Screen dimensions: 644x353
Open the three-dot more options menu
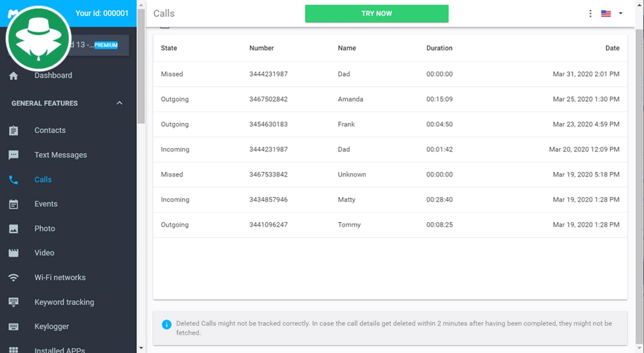(x=590, y=13)
